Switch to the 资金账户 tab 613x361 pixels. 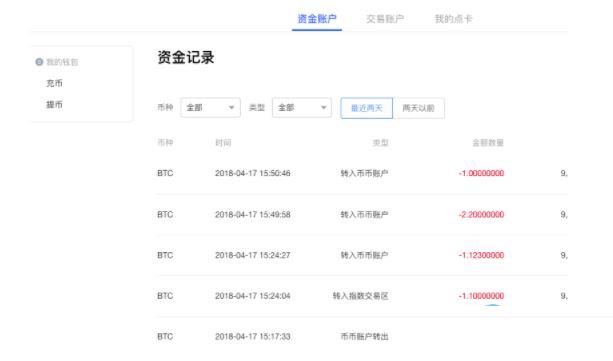tap(317, 19)
